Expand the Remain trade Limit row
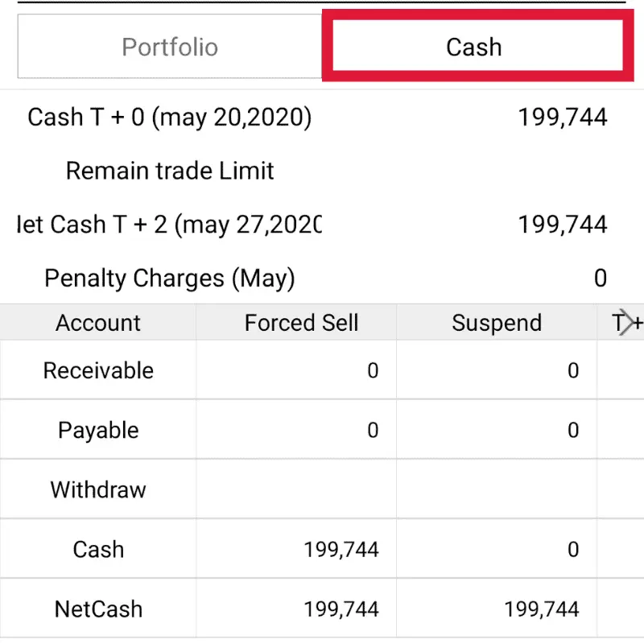The height and width of the screenshot is (644, 644). [169, 171]
